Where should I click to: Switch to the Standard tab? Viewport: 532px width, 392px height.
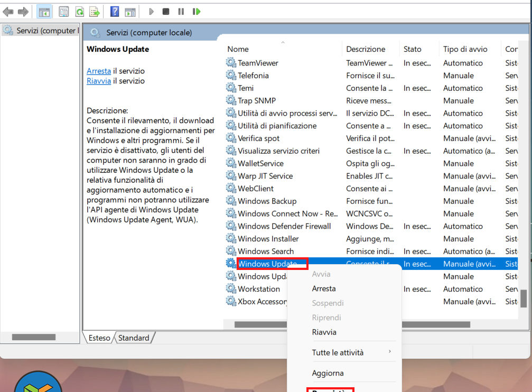point(134,338)
